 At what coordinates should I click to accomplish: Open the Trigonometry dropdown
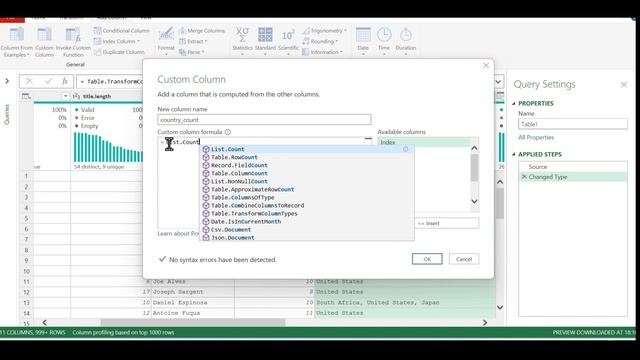click(324, 31)
